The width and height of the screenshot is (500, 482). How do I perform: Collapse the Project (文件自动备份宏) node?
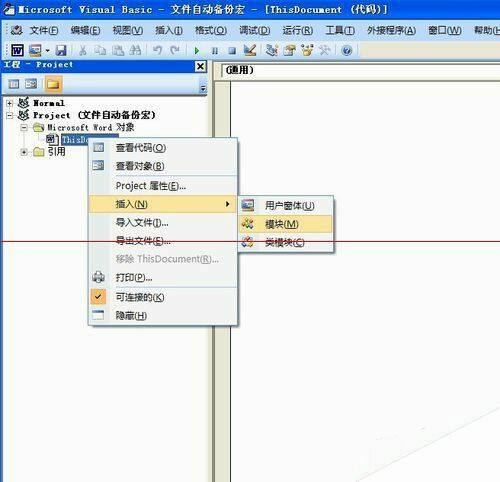pos(9,116)
